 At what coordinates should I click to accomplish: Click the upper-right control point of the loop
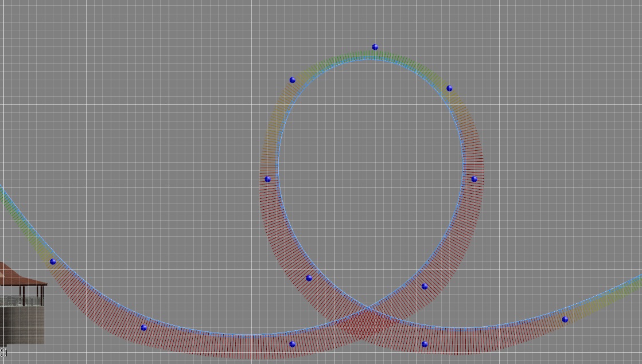pos(449,88)
